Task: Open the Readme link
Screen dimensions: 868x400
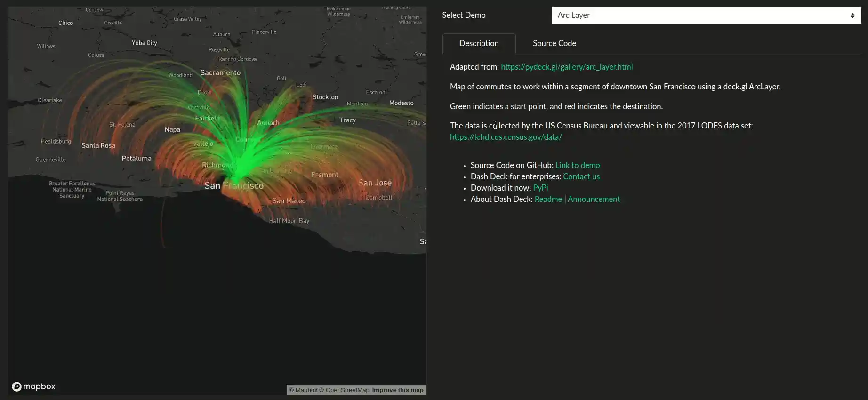Action: click(548, 199)
